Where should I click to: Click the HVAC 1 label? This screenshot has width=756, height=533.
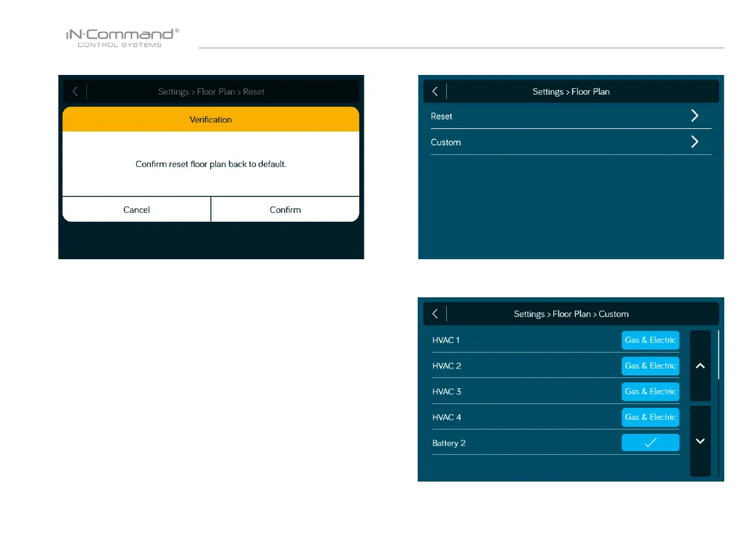[446, 340]
